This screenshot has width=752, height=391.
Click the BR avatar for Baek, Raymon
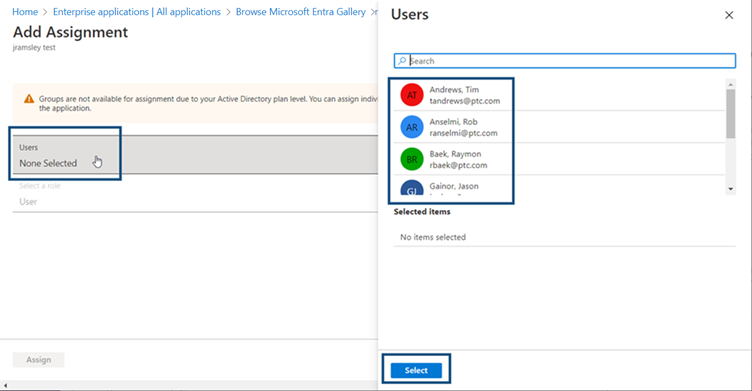click(411, 159)
